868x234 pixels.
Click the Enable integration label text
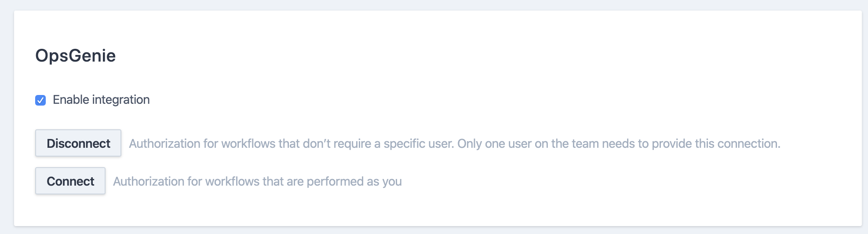point(101,100)
